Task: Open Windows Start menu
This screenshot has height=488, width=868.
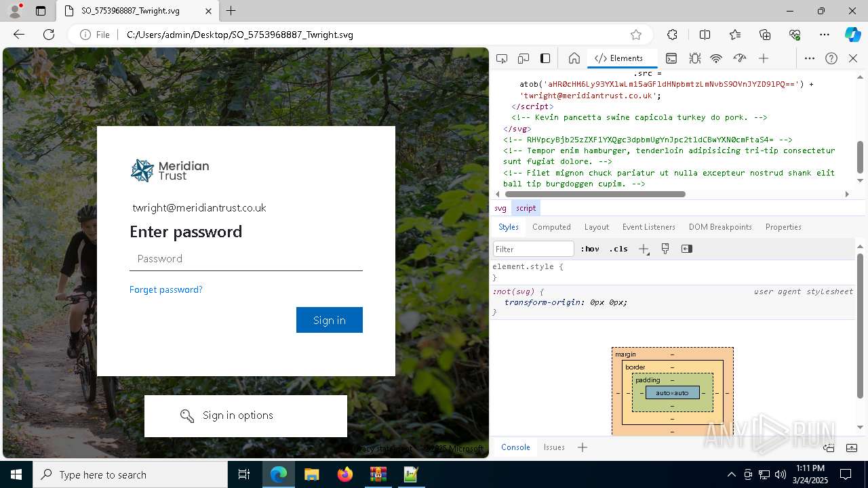Action: [x=16, y=474]
